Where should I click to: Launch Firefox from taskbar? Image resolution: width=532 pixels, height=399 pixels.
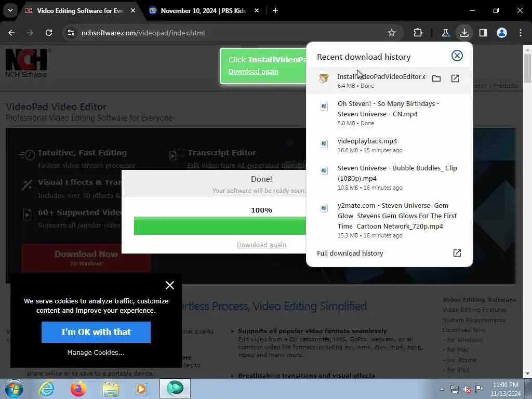(78, 389)
